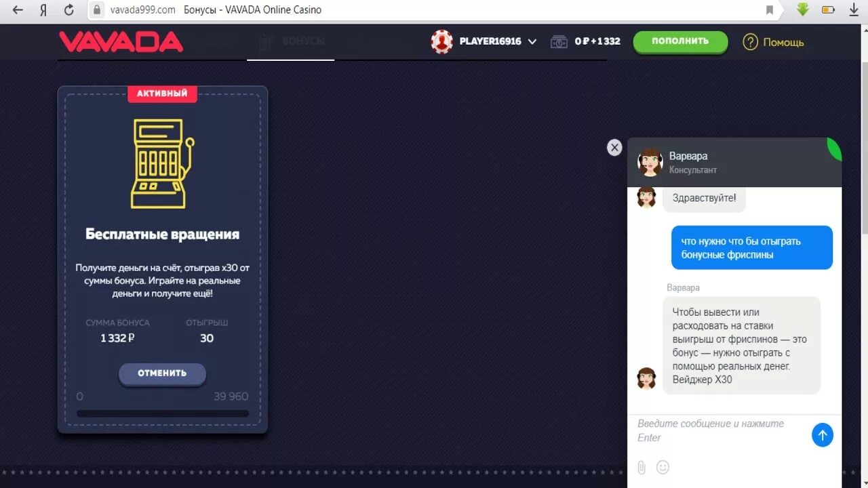This screenshot has height=488, width=868.
Task: Click the address bar URL vavada999.com
Action: click(x=143, y=10)
